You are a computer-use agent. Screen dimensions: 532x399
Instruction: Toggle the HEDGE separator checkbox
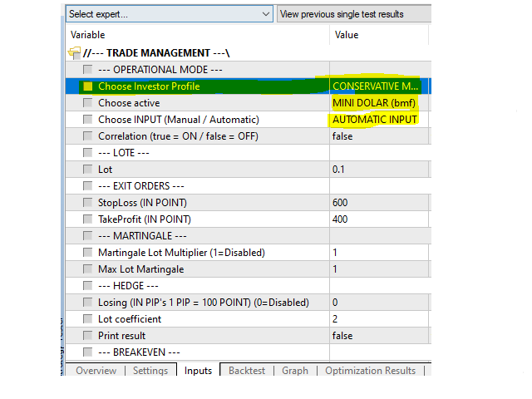(x=88, y=286)
